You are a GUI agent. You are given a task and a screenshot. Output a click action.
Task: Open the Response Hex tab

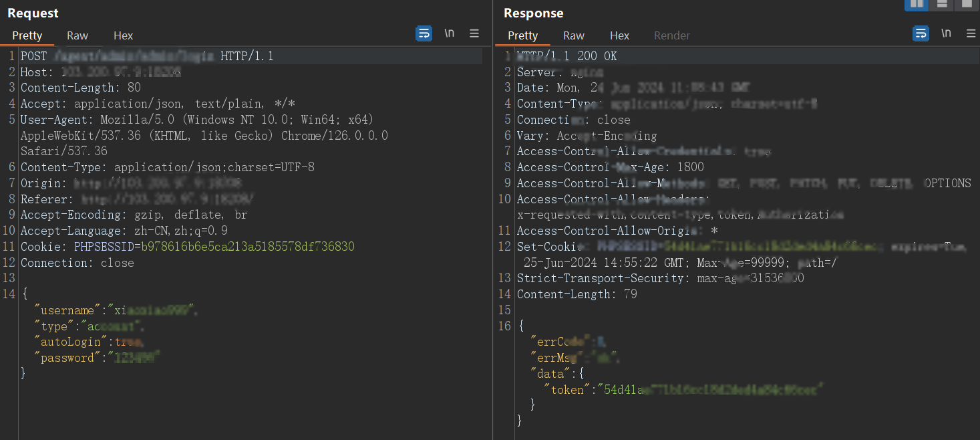click(x=619, y=35)
